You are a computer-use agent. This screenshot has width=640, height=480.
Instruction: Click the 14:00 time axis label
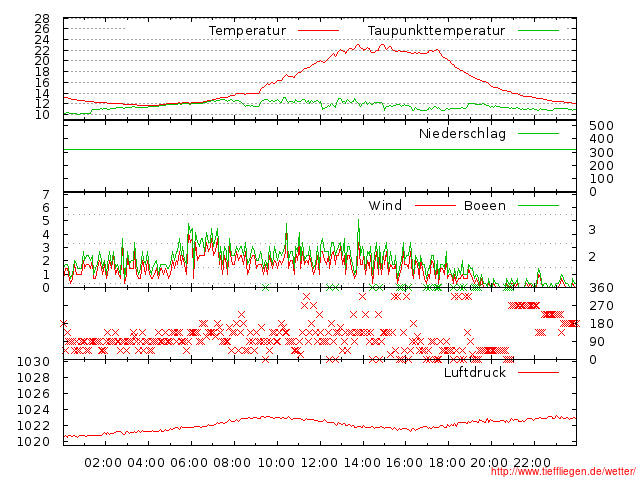(x=362, y=463)
